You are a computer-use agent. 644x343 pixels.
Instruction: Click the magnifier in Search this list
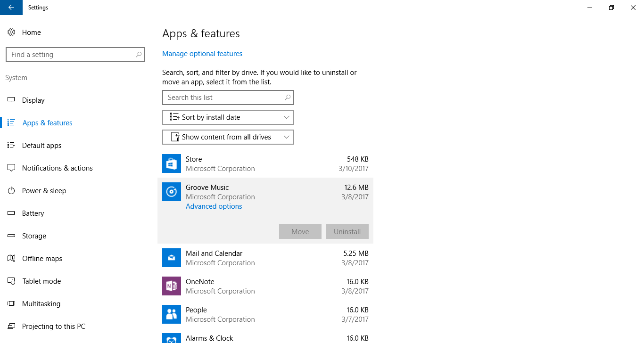[288, 98]
